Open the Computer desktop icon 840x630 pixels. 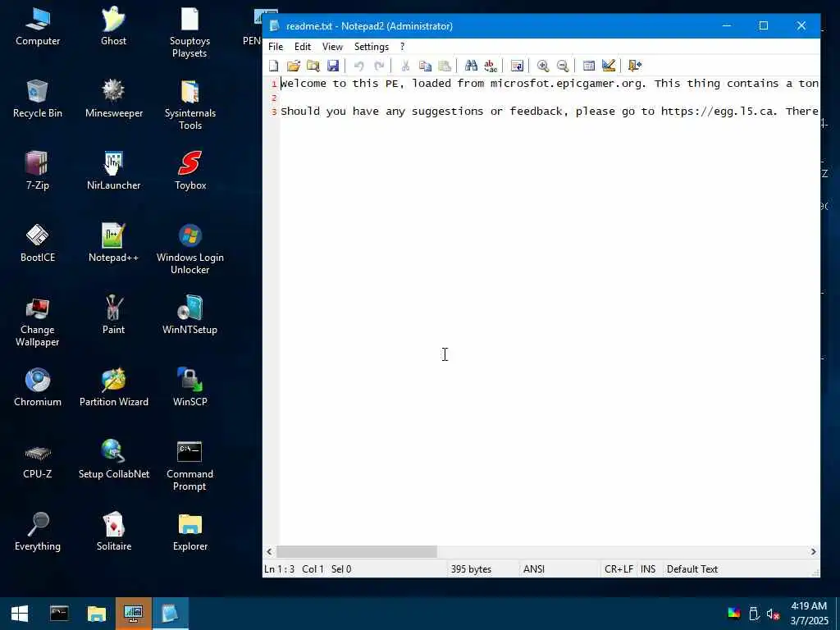coord(38,26)
